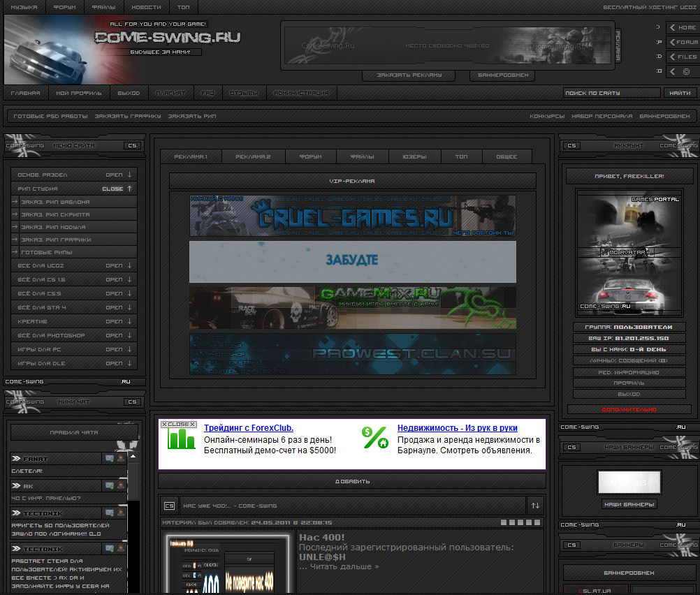The width and height of the screenshot is (700, 595).
Task: Click the message icon next to AK
Action: 110,485
